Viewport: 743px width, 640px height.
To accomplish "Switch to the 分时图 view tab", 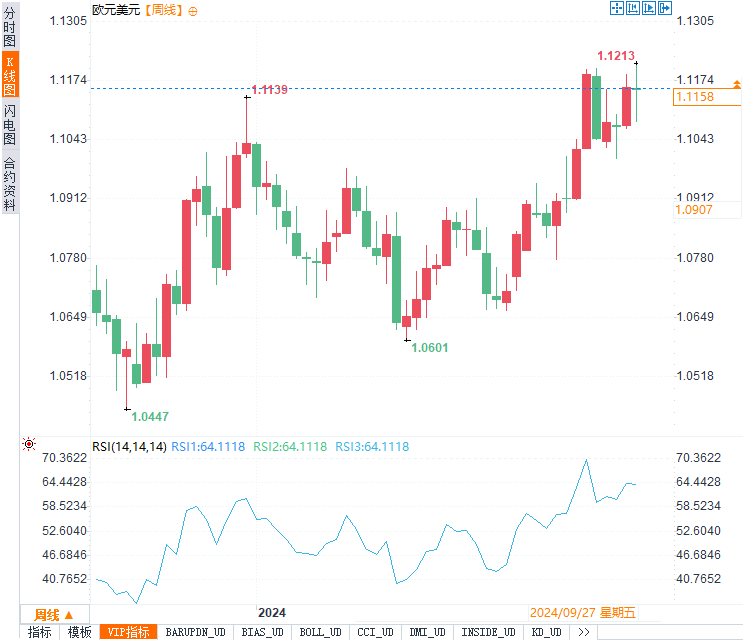I will coord(9,27).
